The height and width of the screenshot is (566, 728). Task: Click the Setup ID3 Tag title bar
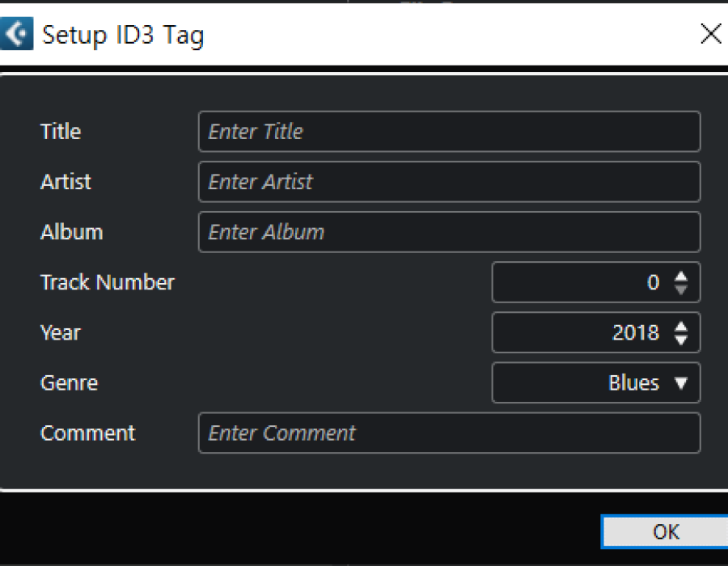point(364,34)
